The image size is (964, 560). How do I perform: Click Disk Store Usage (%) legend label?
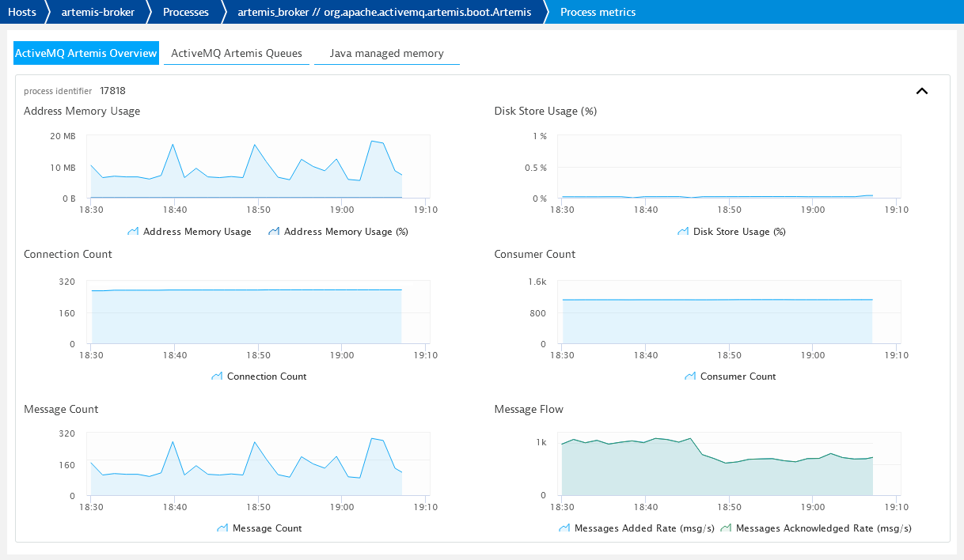coord(739,232)
